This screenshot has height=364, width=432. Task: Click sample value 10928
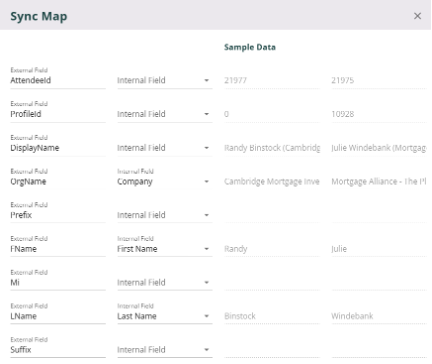342,114
